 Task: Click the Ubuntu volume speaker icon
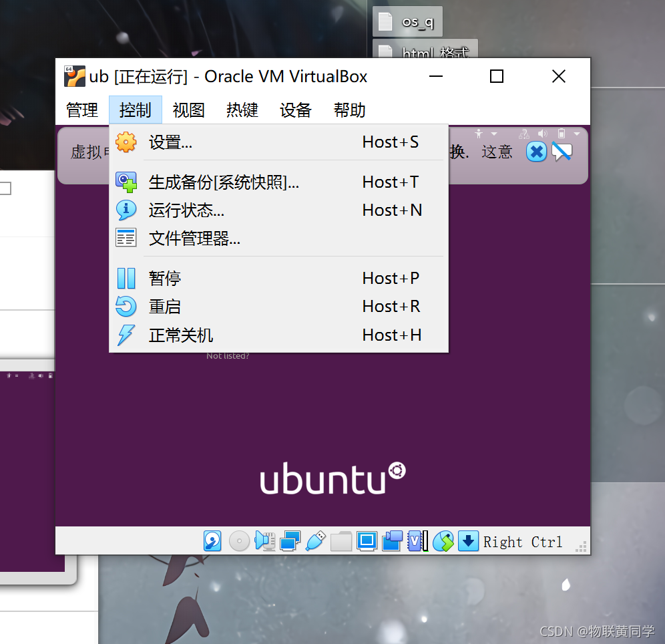(x=542, y=134)
